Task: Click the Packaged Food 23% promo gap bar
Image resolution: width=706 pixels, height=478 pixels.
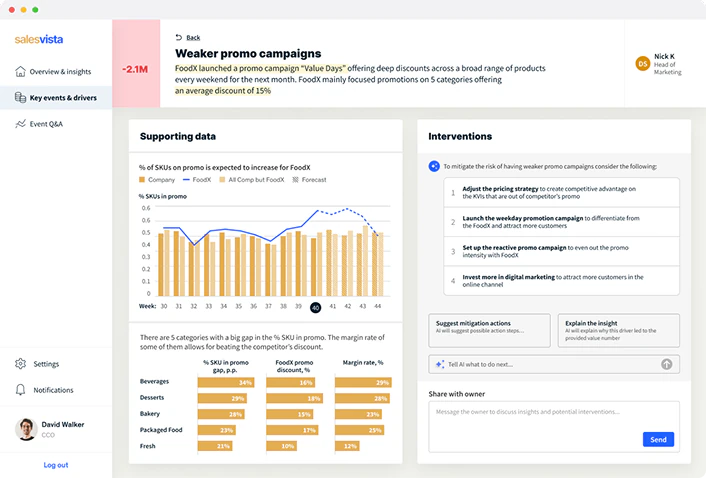Action: [217, 430]
